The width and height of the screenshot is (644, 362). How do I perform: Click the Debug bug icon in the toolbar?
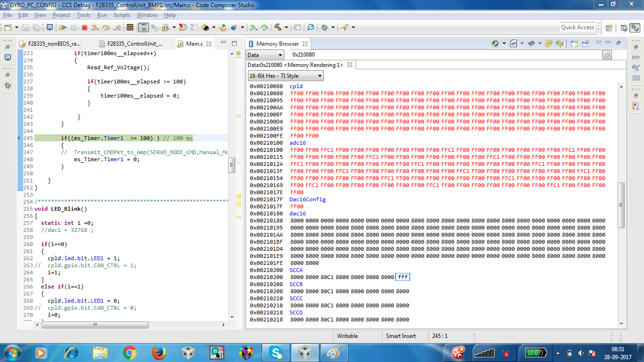coord(325,27)
